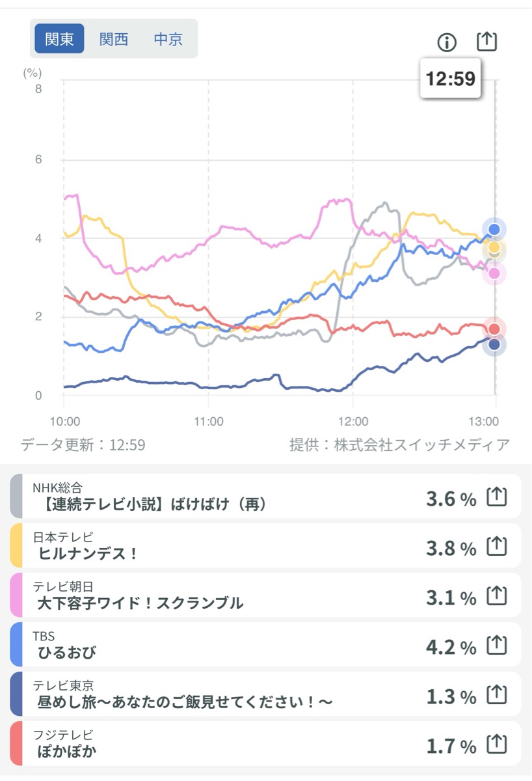The image size is (532, 781).
Task: Click the red フジテレビ data point
Action: click(x=494, y=329)
